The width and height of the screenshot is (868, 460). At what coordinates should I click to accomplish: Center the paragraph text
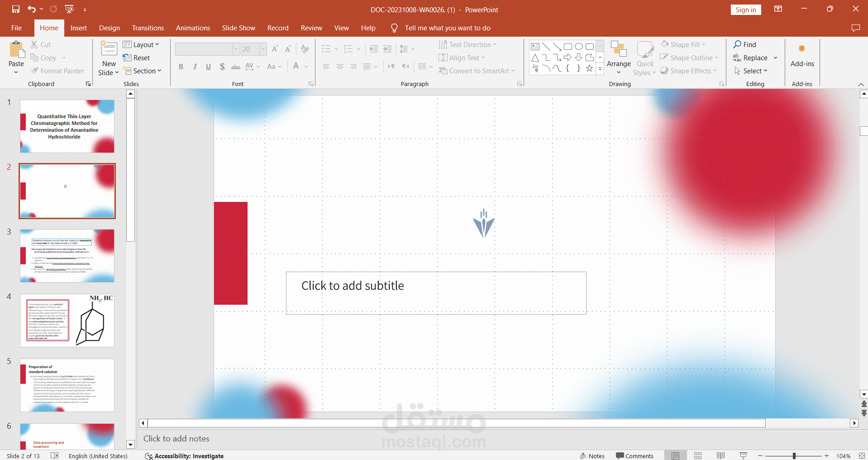340,67
